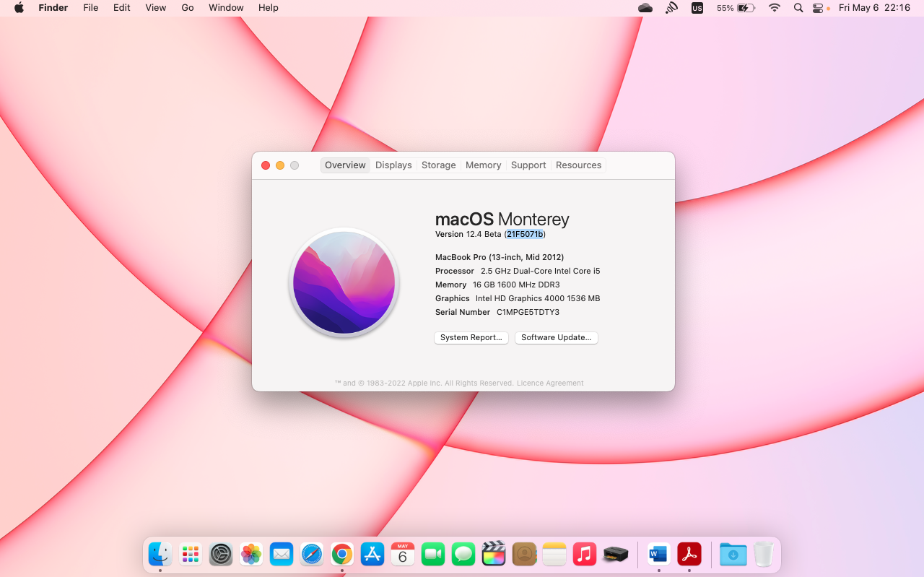
Task: Switch to the Resources tab
Action: pos(578,165)
